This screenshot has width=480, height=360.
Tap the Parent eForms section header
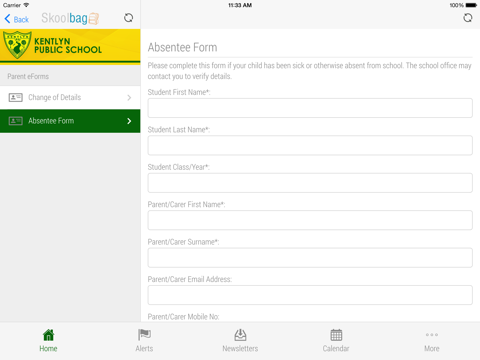tap(28, 76)
